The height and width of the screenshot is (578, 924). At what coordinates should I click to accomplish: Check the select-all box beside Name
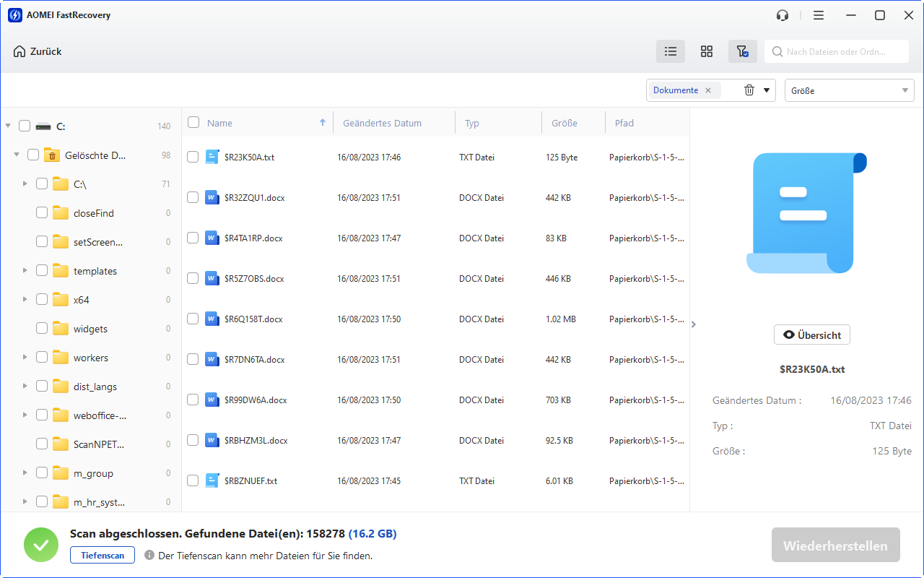coord(193,122)
